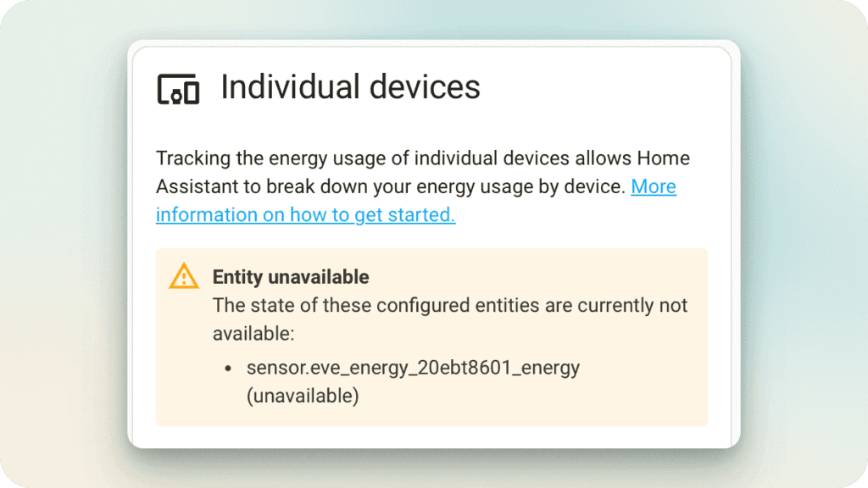Click the warning triangle icon

(x=183, y=276)
